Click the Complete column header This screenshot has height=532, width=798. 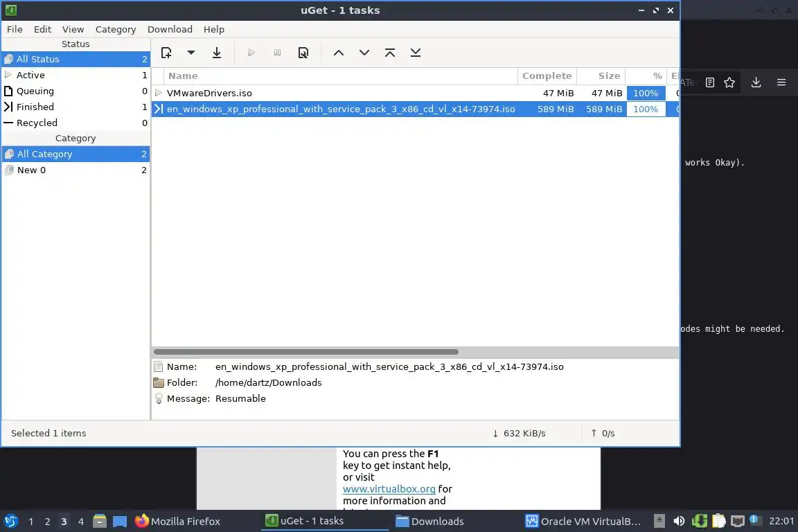click(x=547, y=76)
